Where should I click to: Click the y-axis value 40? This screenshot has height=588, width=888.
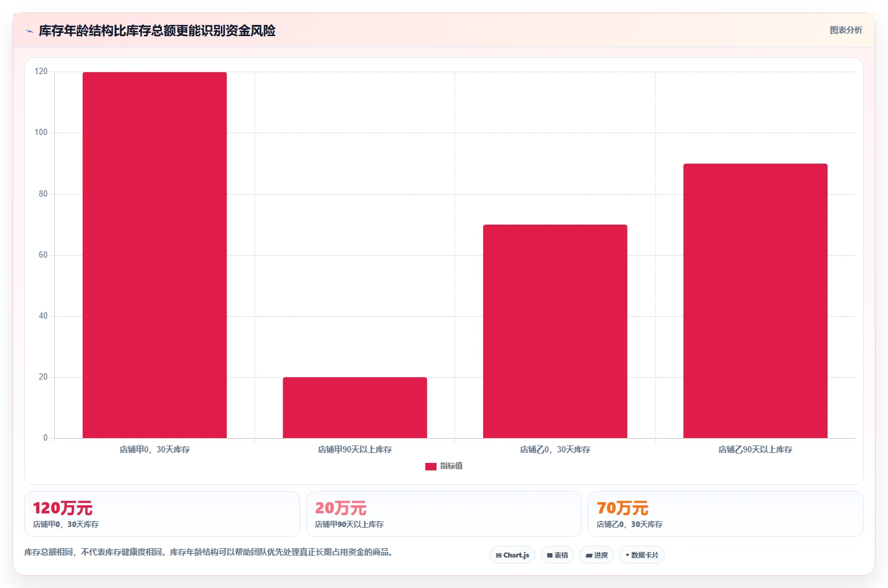[x=43, y=316]
